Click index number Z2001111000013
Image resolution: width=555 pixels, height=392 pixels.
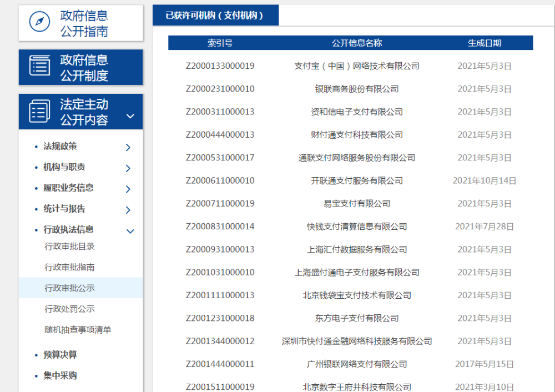(x=220, y=296)
